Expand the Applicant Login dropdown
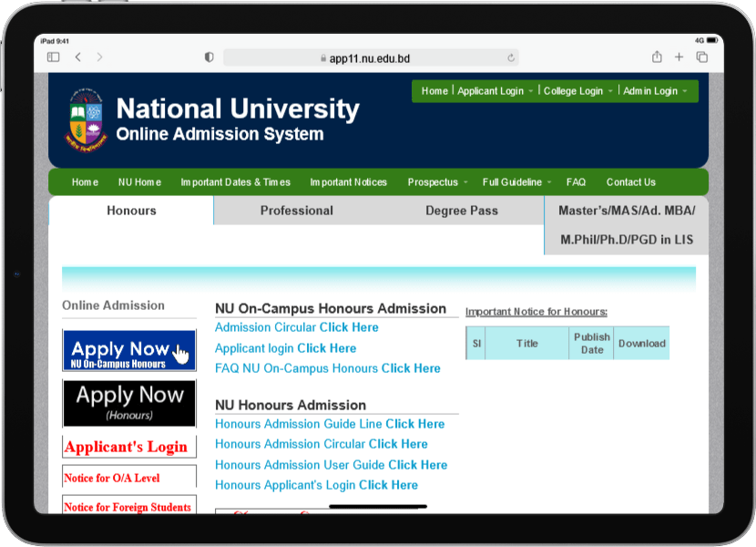Screen dimensions: 756x547 point(495,91)
